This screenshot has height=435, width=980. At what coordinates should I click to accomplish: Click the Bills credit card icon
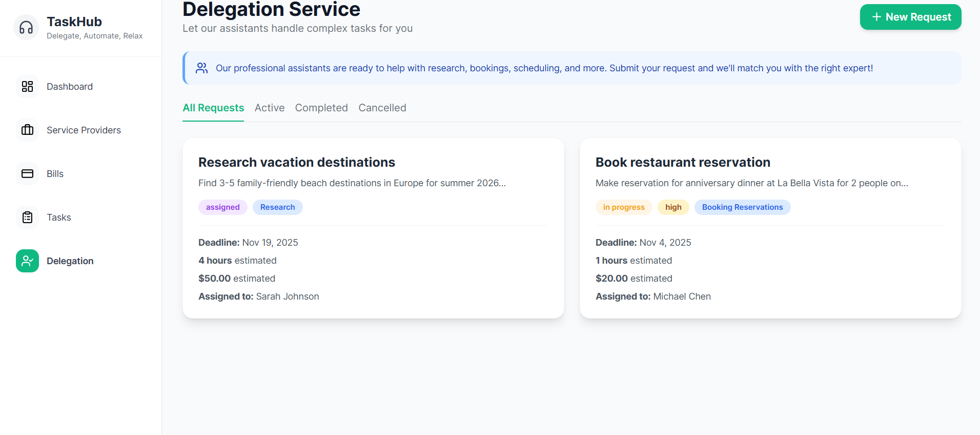click(x=27, y=174)
